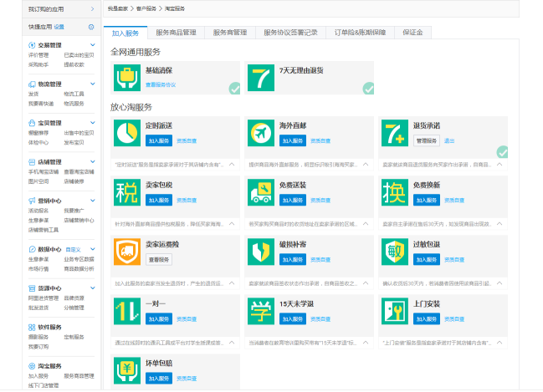Collapse the 定时派送 description chevron
The image size is (543, 392).
(232, 165)
